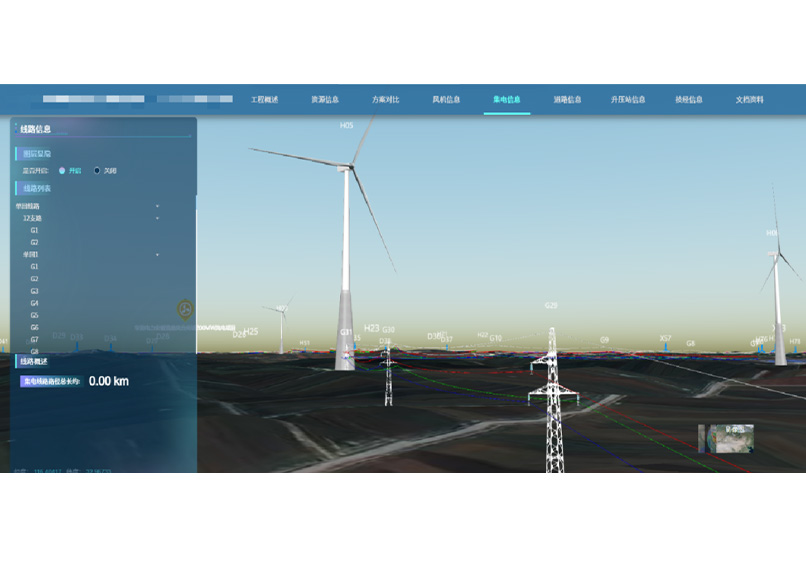Image resolution: width=806 pixels, height=564 pixels.
Task: Click the blue pin marker under X57
Action: pyautogui.click(x=666, y=348)
